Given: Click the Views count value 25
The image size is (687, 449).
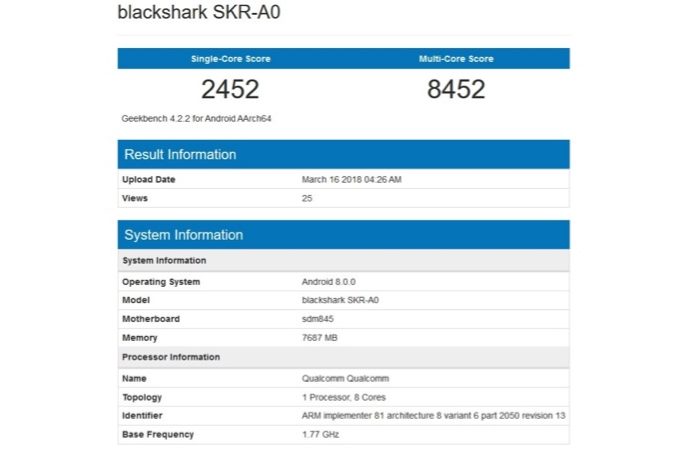Looking at the screenshot, I should click(307, 198).
